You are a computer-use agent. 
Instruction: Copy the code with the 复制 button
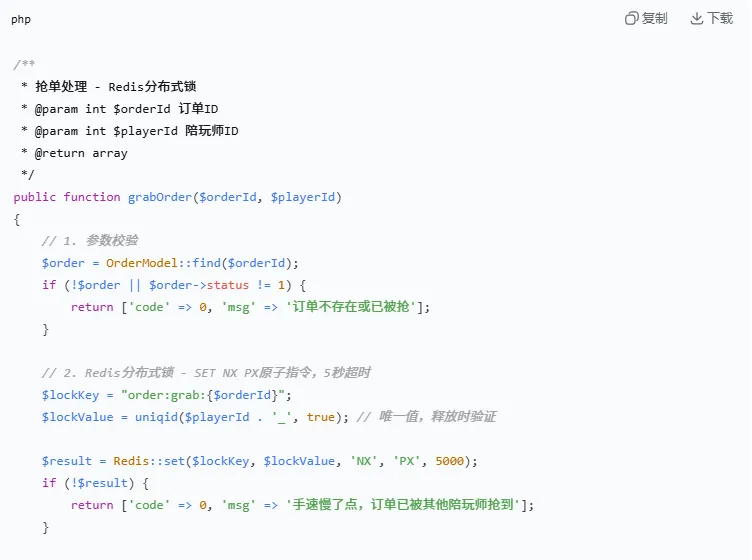(x=646, y=18)
